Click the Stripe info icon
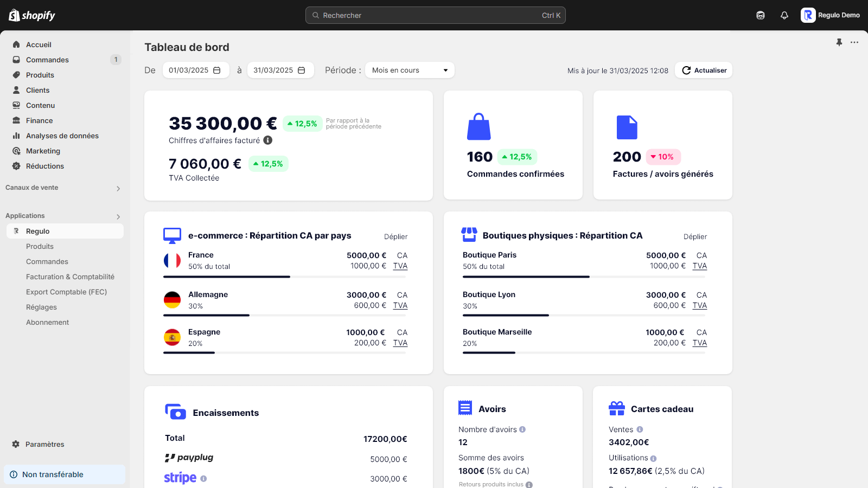 (x=203, y=479)
